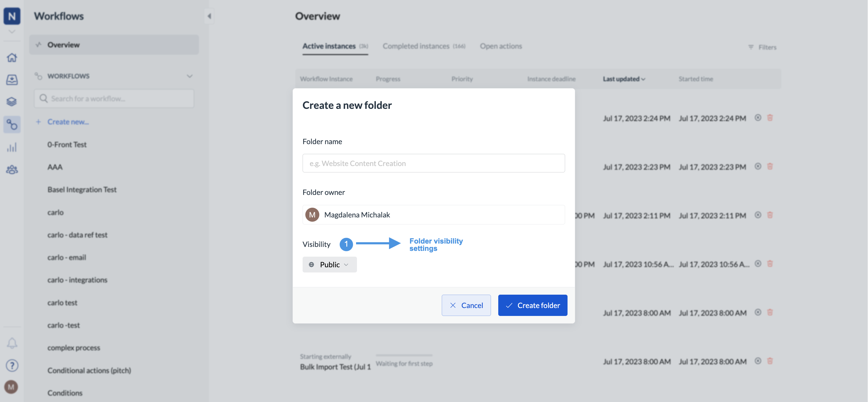868x402 pixels.
Task: Click the Home icon in left rail
Action: tap(12, 57)
